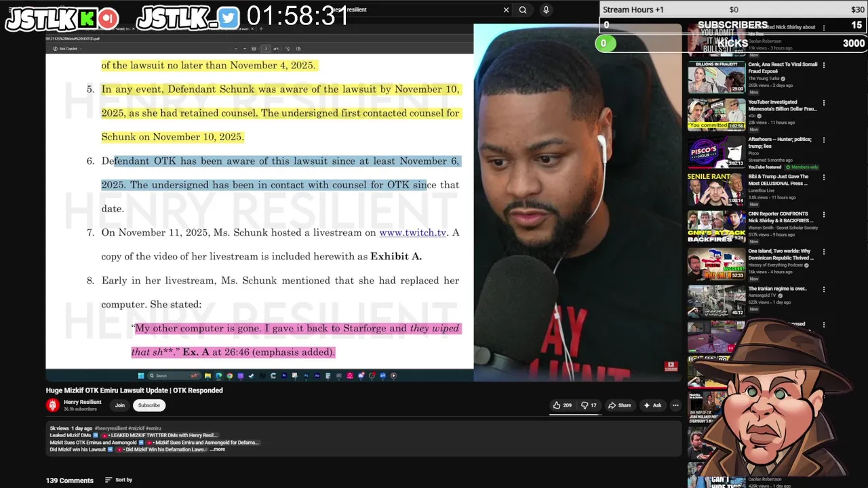Open CNN Reporter CONFRONTS Nick Shirley video title
Image resolution: width=868 pixels, height=488 pixels.
[x=783, y=217]
